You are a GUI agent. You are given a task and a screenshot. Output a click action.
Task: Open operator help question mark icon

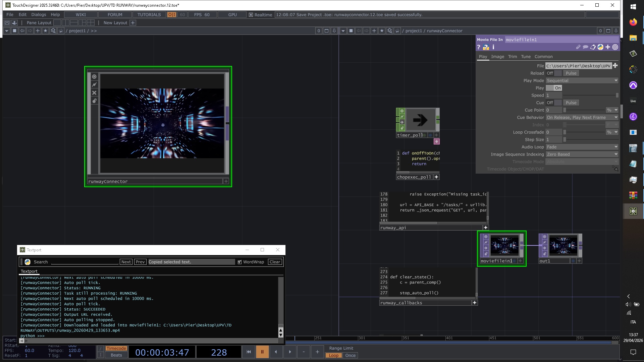479,47
